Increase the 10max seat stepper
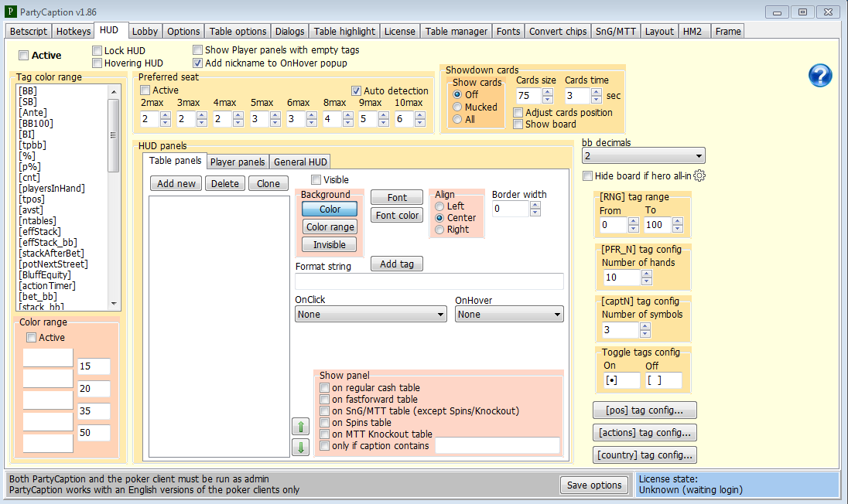This screenshot has height=504, width=848. (x=419, y=115)
